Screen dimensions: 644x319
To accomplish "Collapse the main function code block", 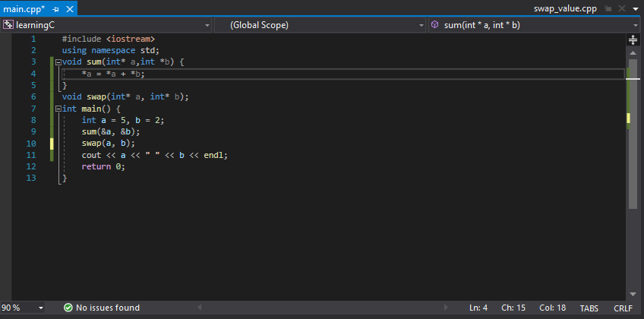I will tap(58, 109).
